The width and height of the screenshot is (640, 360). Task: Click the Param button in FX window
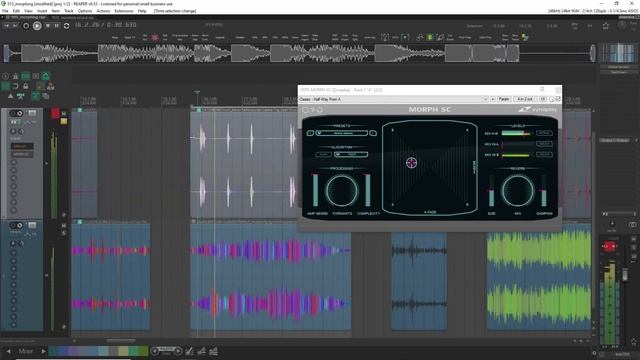[504, 99]
